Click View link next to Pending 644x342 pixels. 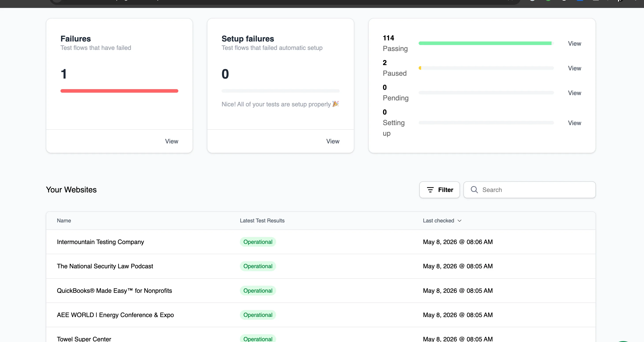[574, 93]
